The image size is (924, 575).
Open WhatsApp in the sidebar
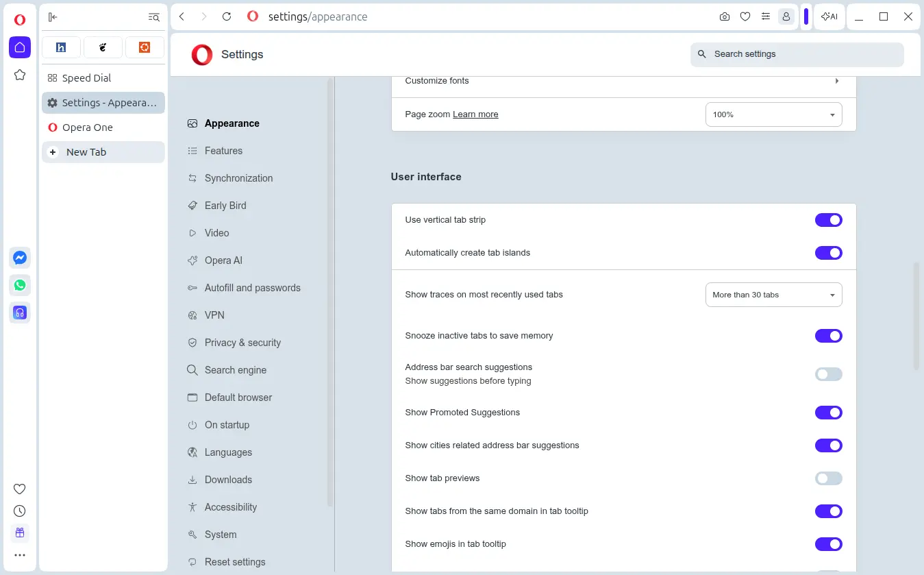tap(20, 285)
